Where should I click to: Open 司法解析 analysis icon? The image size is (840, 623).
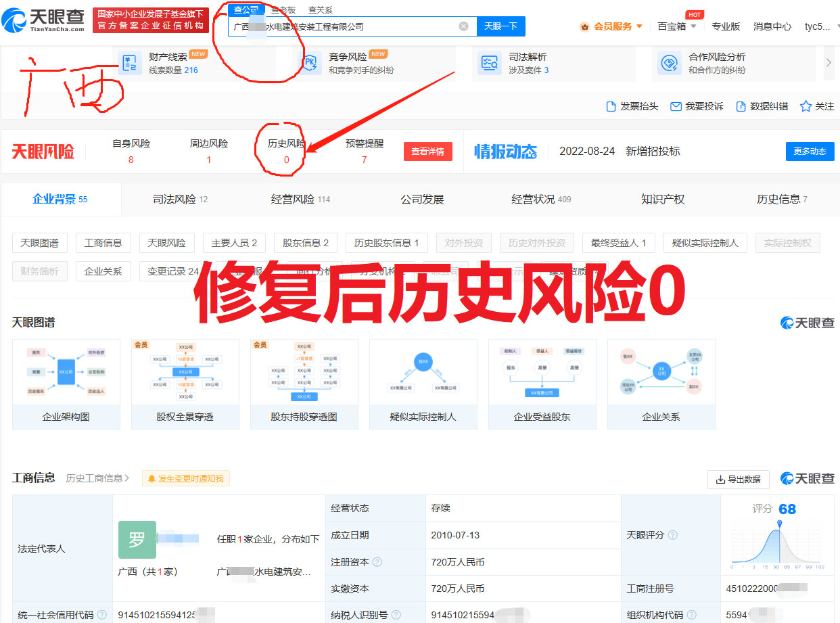488,64
